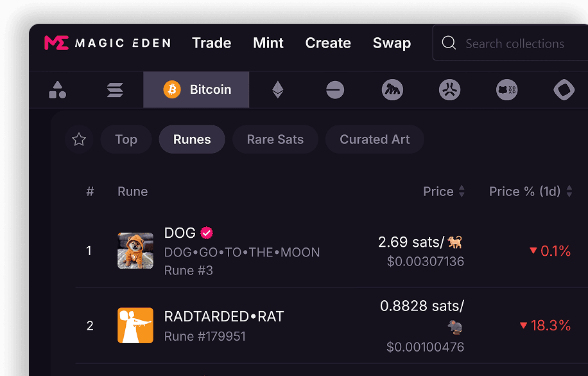Select the Top filter button
588x376 pixels.
126,139
